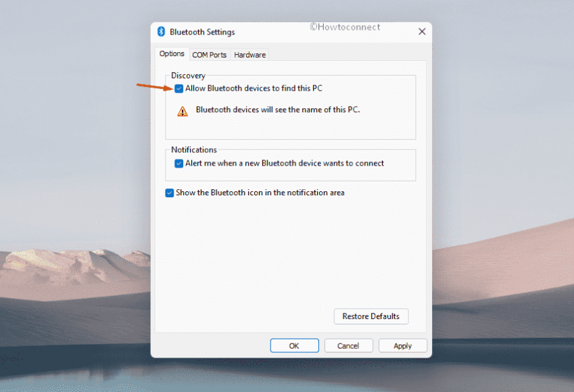The width and height of the screenshot is (574, 392).
Task: Switch to the COM Ports tab
Action: pos(209,55)
